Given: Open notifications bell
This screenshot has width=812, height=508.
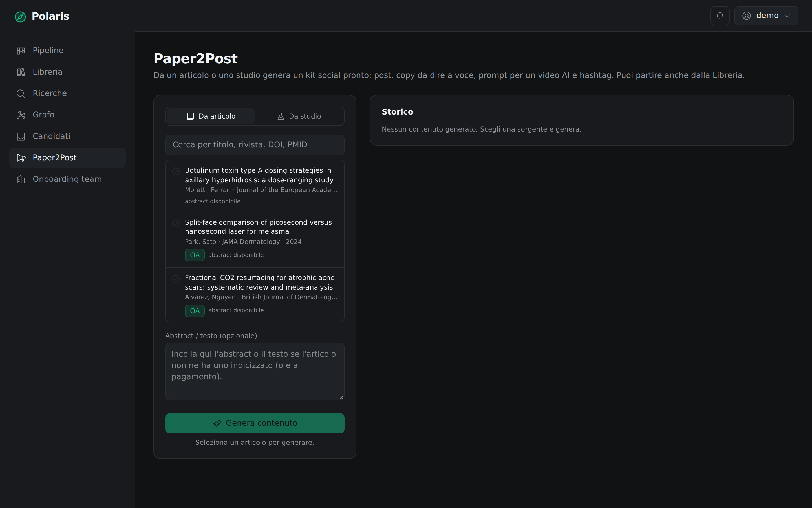Looking at the screenshot, I should [720, 16].
